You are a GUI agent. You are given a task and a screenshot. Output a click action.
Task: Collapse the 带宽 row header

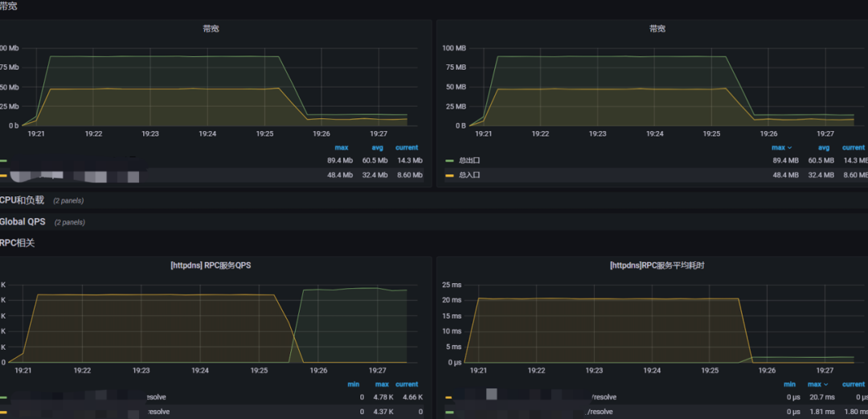point(9,6)
